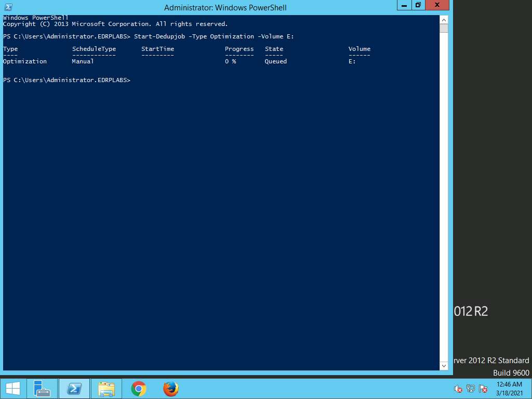Close the Administrator PowerShell window
The height and width of the screenshot is (399, 532).
[x=437, y=5]
